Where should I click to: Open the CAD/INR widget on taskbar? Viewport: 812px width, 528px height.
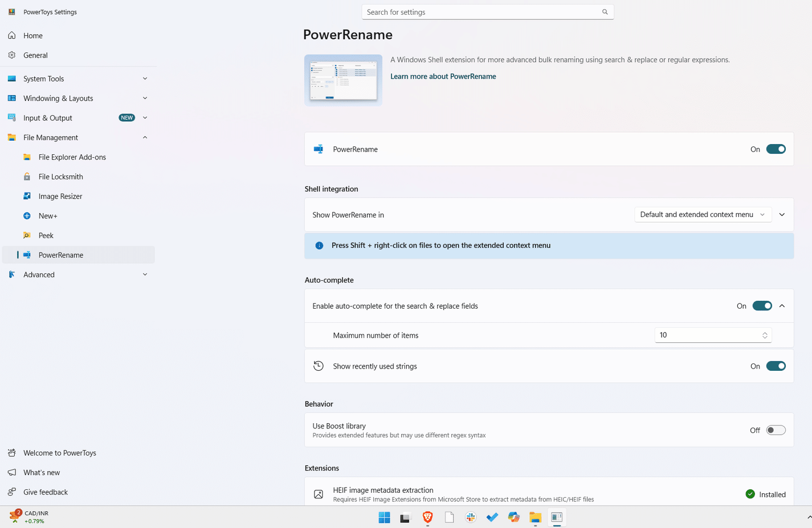pos(30,517)
